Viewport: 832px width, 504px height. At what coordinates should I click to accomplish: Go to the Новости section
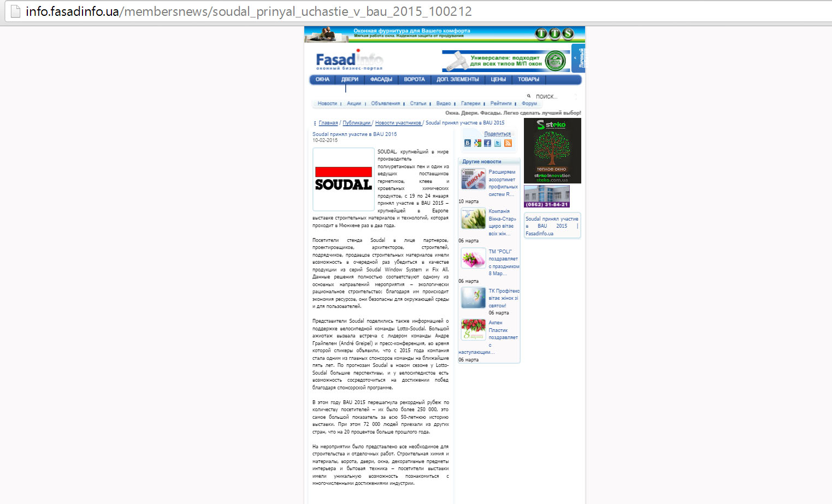tap(327, 104)
